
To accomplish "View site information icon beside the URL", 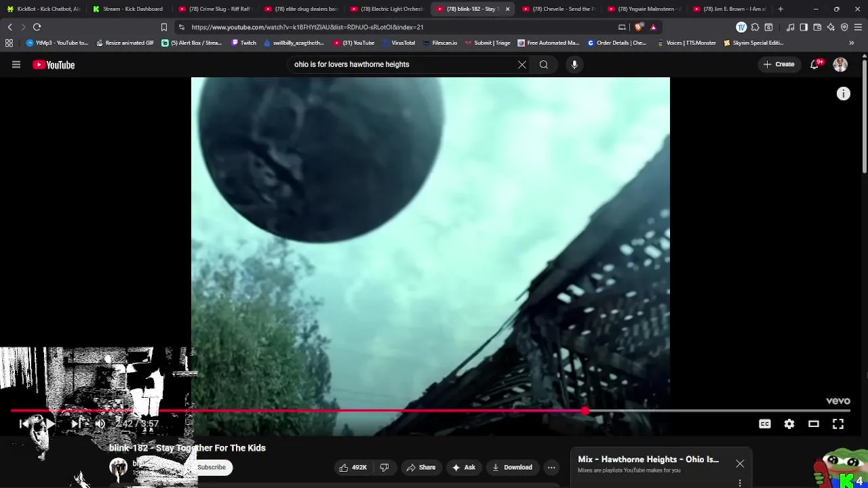I will (181, 27).
